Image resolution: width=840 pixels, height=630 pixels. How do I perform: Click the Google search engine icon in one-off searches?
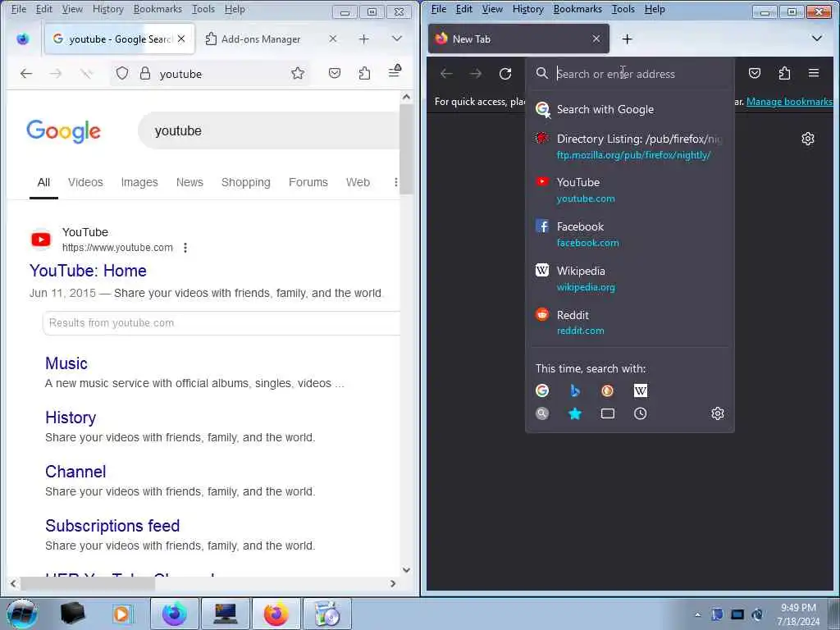(542, 390)
